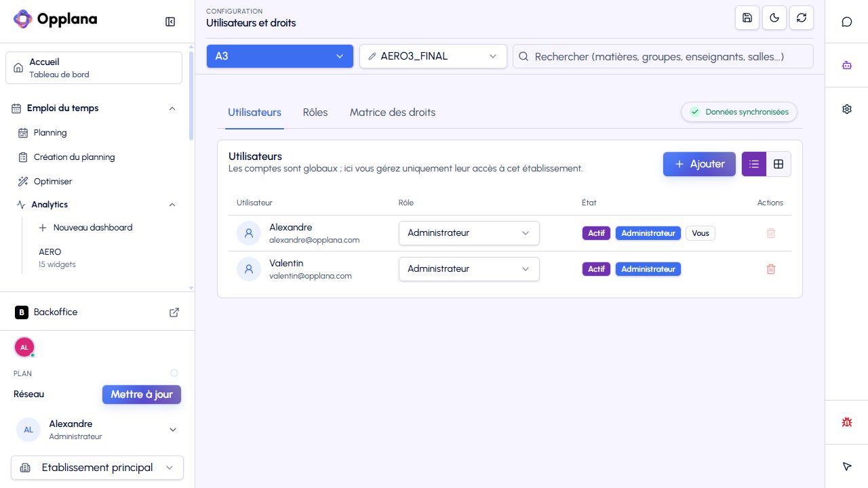Screen dimensions: 868x488
Task: Click Alexandre's user avatar in table
Action: click(249, 233)
